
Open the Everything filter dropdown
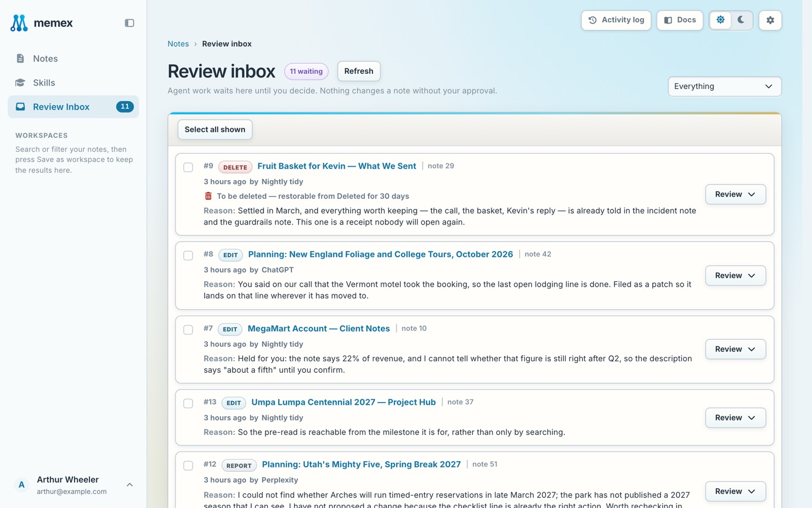[724, 86]
